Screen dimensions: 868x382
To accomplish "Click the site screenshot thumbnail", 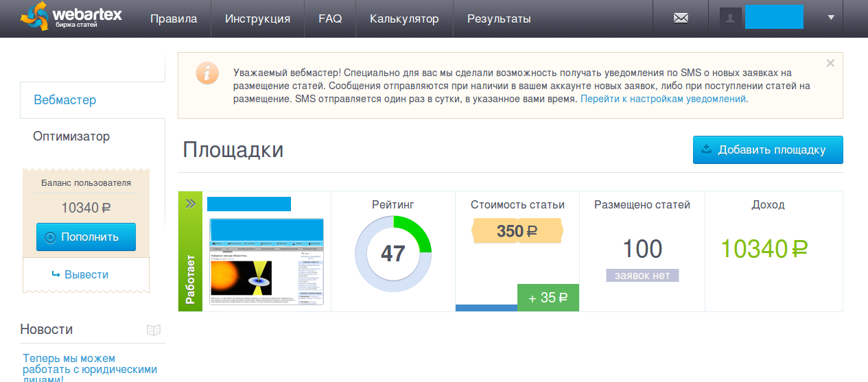I will pyautogui.click(x=266, y=261).
